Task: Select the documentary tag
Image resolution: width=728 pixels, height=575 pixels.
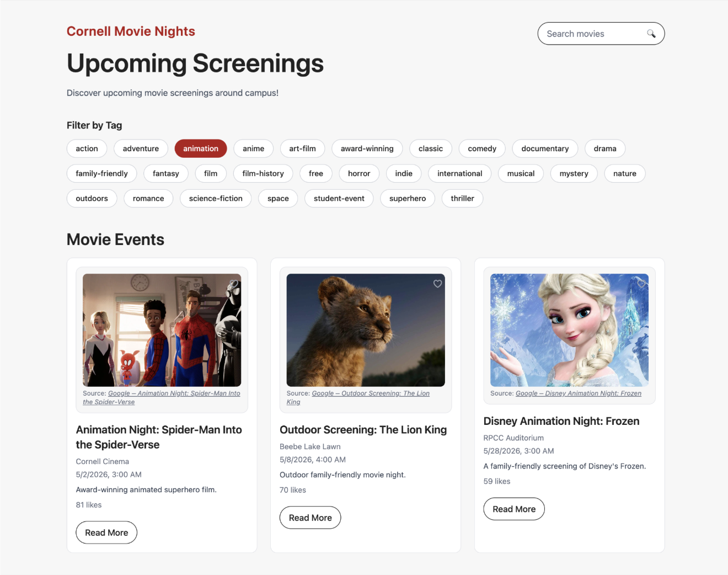Action: point(545,148)
